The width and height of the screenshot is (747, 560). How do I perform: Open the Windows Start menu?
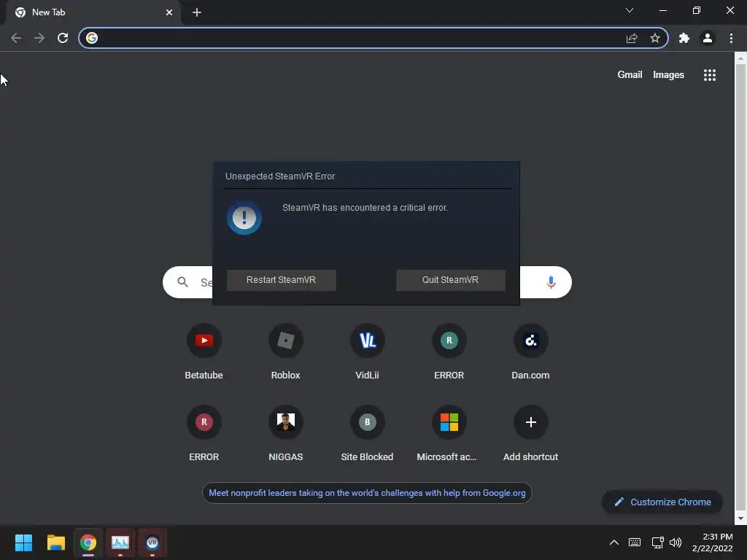click(x=23, y=542)
